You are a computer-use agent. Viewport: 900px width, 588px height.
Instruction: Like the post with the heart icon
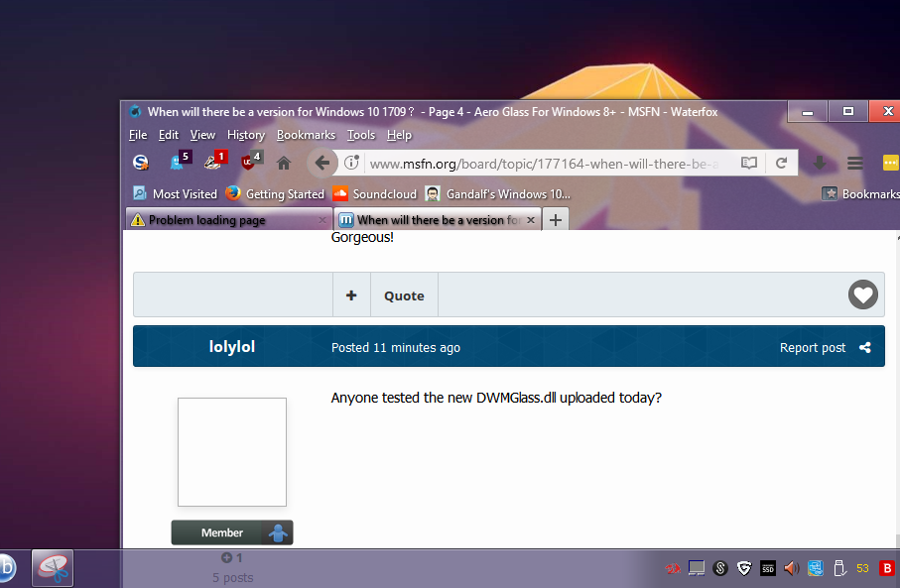(863, 294)
